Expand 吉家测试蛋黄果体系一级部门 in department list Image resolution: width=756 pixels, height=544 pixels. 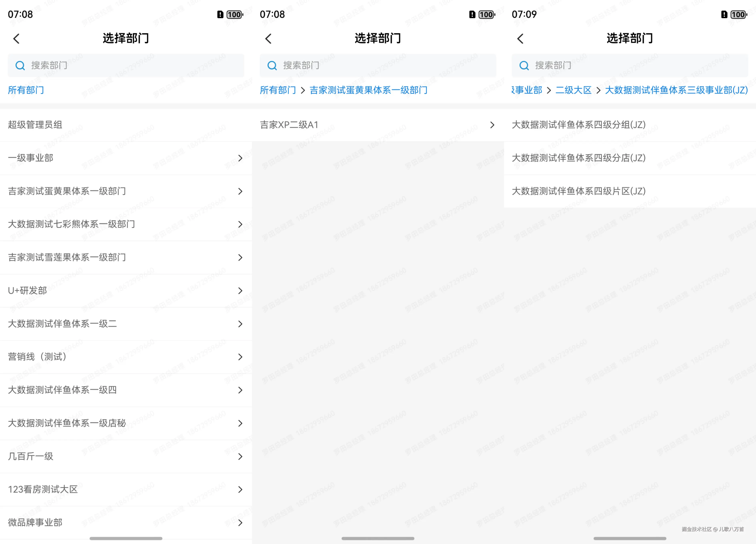pyautogui.click(x=240, y=191)
